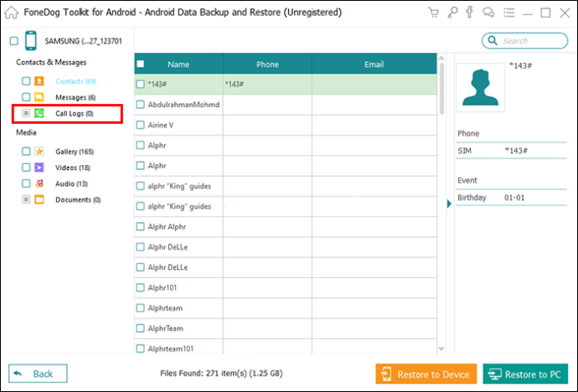This screenshot has width=578, height=392.
Task: Click the Samsung phone device icon
Action: (31, 40)
